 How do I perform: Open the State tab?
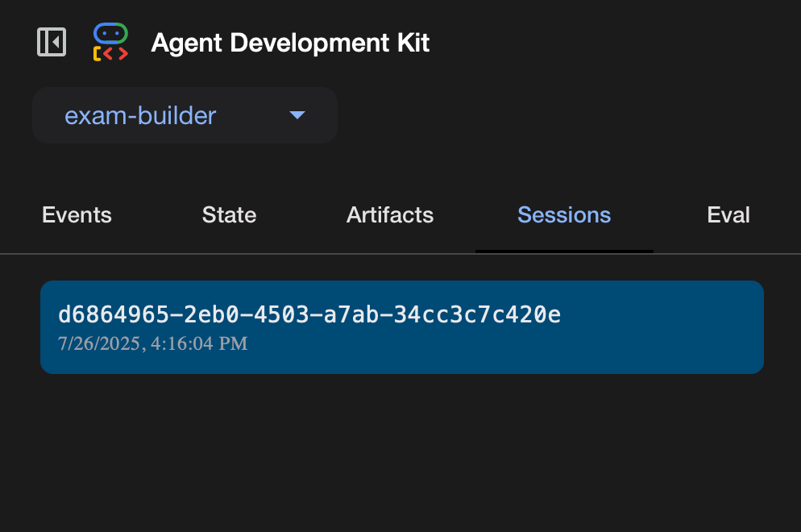229,215
